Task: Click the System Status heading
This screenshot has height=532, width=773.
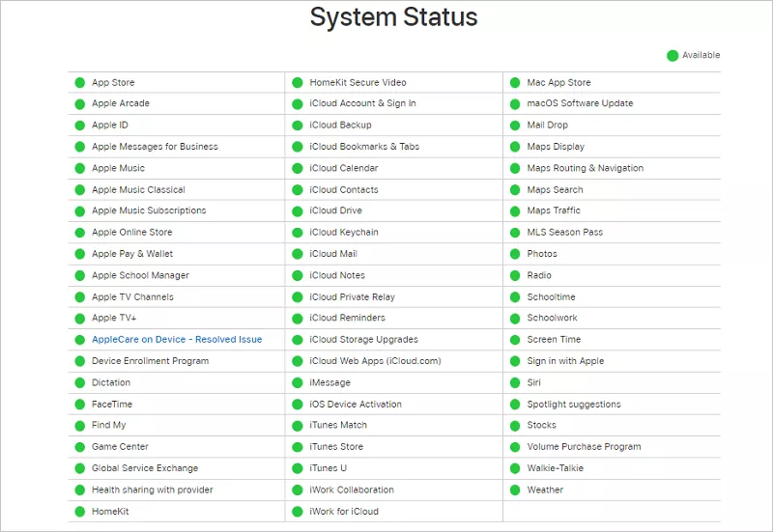Action: click(393, 17)
